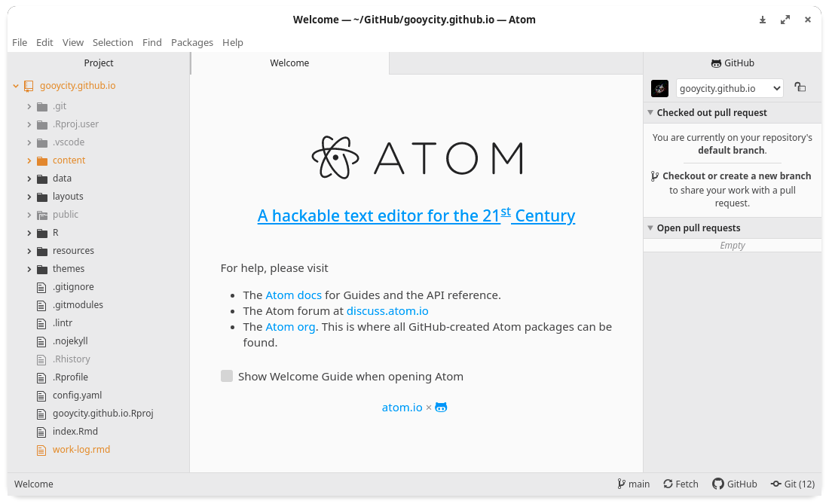
Task: Open the discuss.atom.io link
Action: (387, 310)
